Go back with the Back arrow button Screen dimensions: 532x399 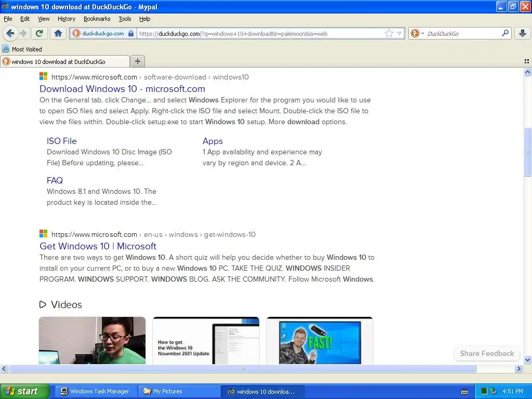click(x=10, y=33)
